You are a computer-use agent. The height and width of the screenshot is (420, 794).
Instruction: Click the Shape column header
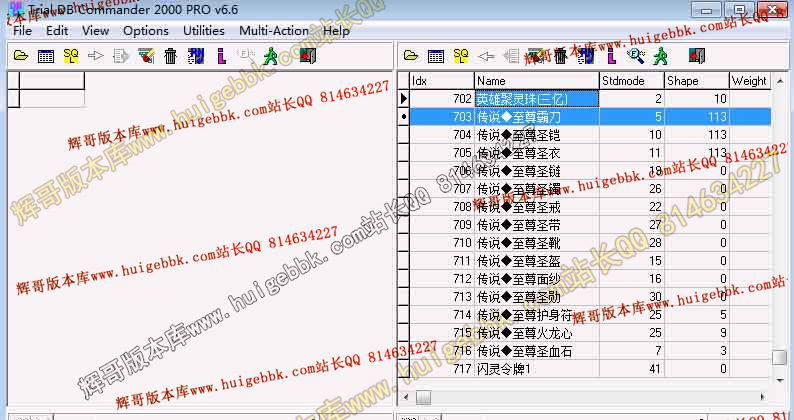(x=697, y=81)
